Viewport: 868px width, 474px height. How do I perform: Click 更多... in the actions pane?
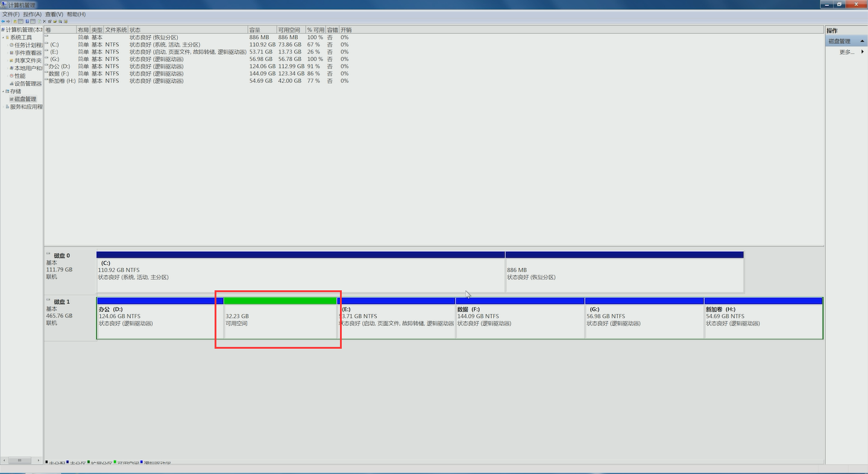(847, 52)
